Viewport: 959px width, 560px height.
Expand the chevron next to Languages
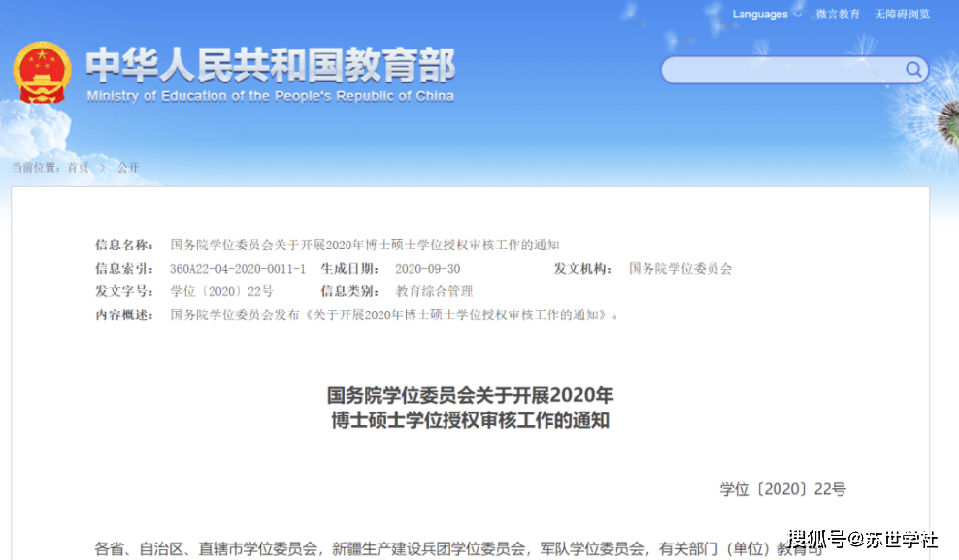[798, 15]
